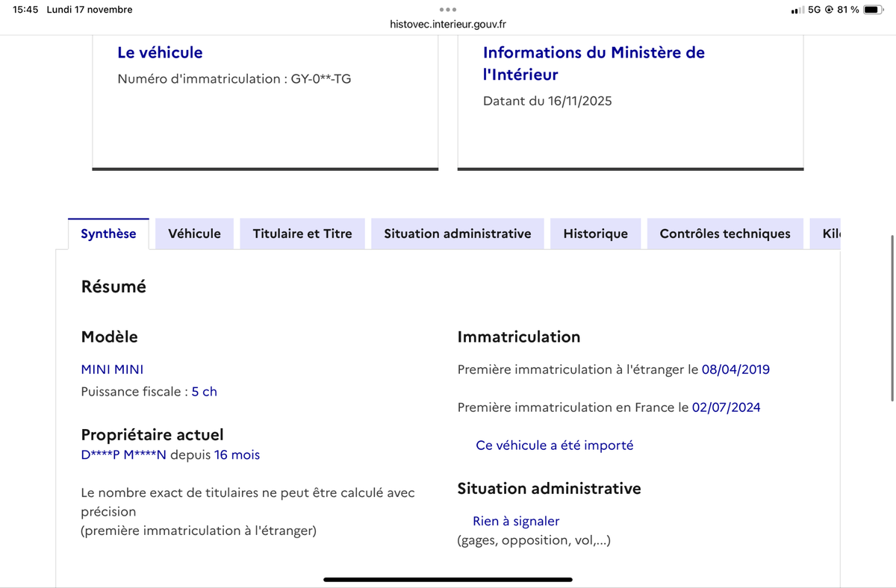The image size is (896, 588).
Task: Click the 'Le véhicule' heading
Action: coord(160,52)
